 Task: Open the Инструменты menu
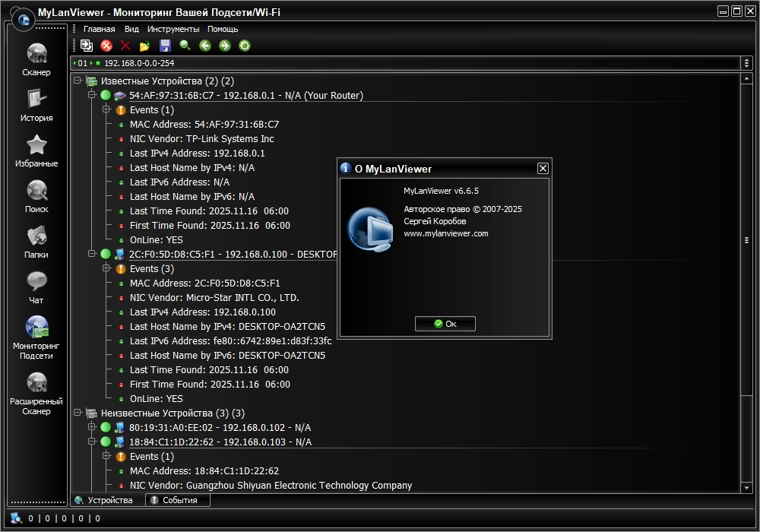(x=173, y=29)
